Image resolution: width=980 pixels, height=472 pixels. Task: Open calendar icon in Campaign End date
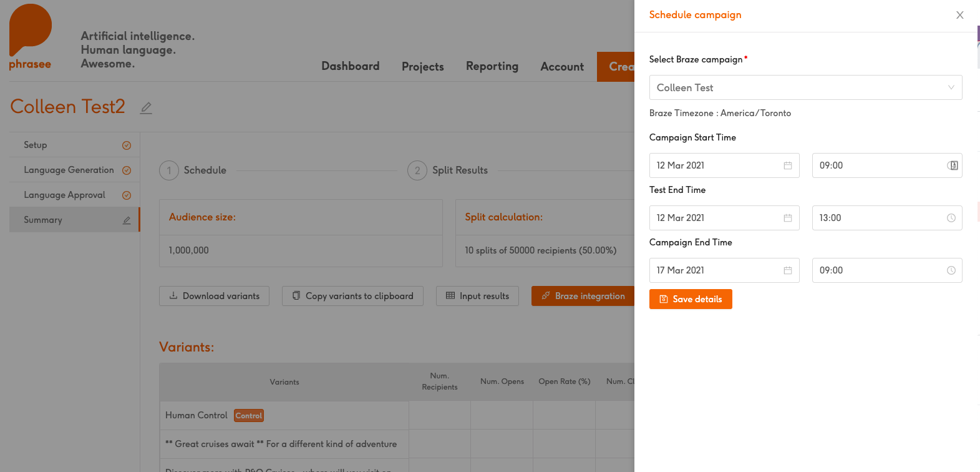click(x=788, y=270)
